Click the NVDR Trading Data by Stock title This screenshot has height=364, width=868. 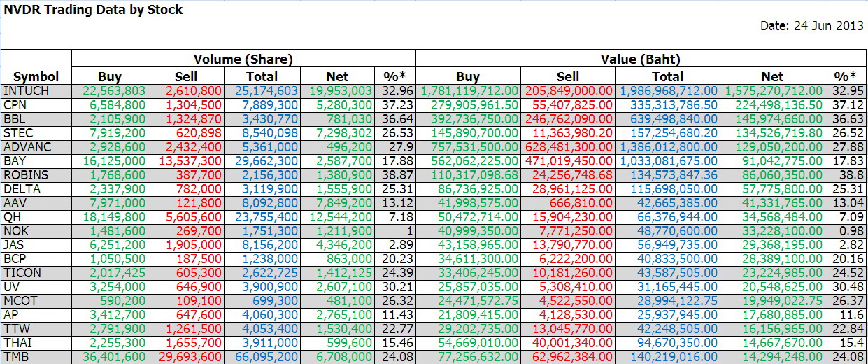[x=94, y=10]
